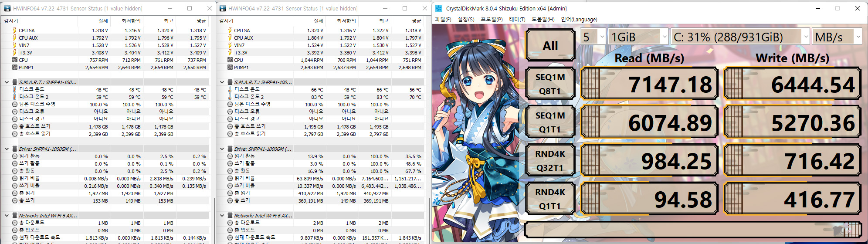Click CPU SA voltage icon in left HWiNFO window
The height and width of the screenshot is (244, 868).
(x=14, y=30)
